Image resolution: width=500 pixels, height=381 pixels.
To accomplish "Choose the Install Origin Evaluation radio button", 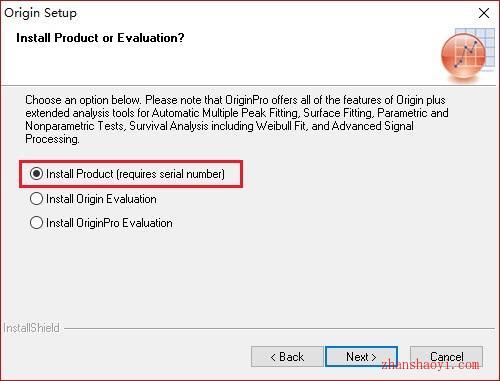I will [36, 199].
